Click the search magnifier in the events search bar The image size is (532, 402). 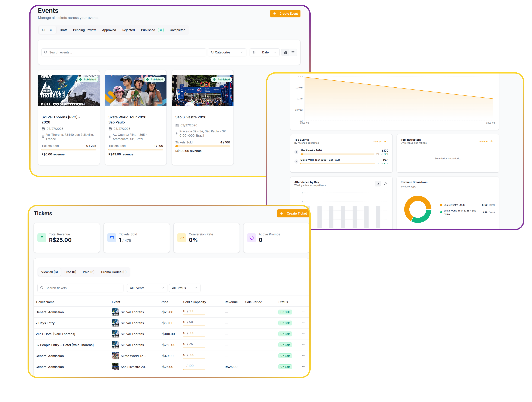(x=46, y=52)
